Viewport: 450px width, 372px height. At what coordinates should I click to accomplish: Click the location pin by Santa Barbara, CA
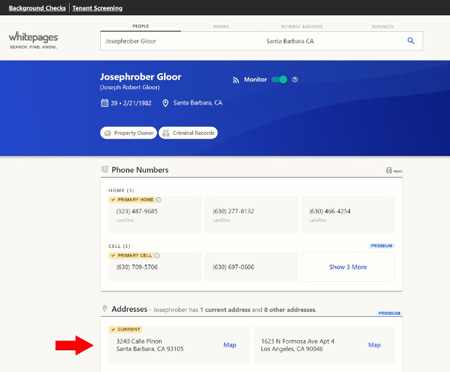tap(165, 103)
